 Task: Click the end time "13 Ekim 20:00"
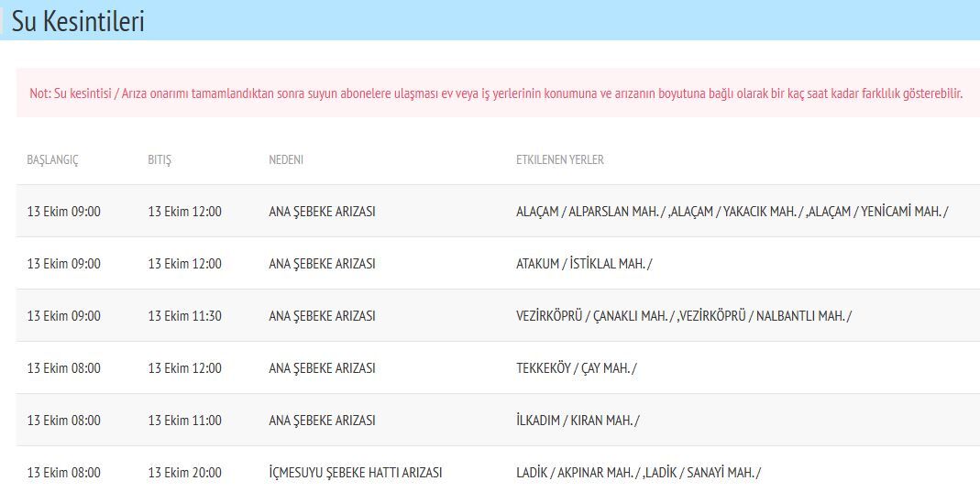(x=185, y=473)
